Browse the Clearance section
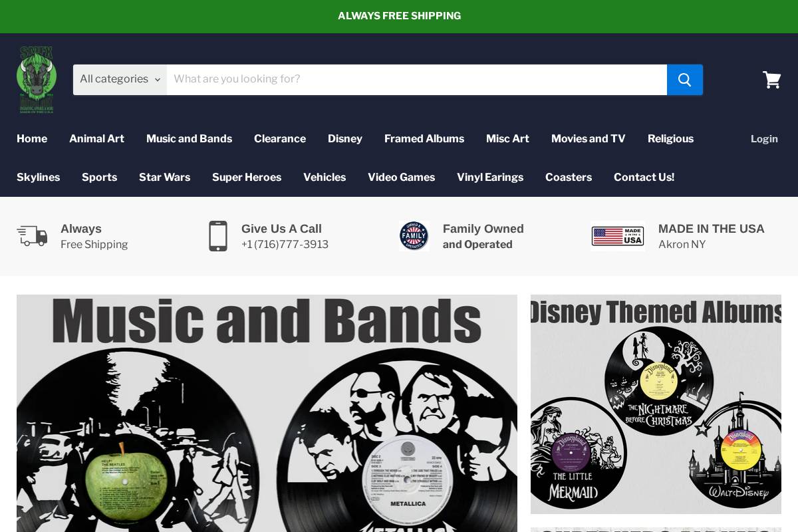Image resolution: width=798 pixels, height=532 pixels. 280,139
